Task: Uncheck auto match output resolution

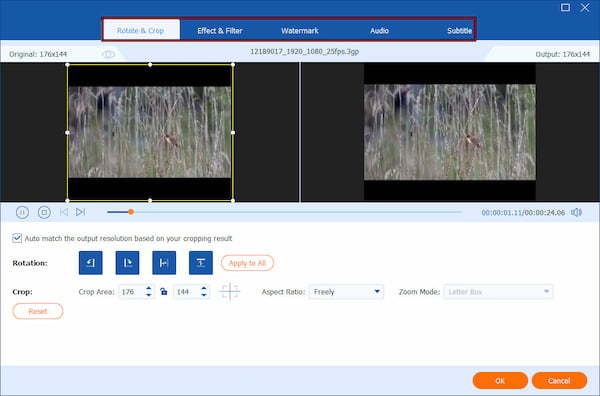Action: pos(17,238)
